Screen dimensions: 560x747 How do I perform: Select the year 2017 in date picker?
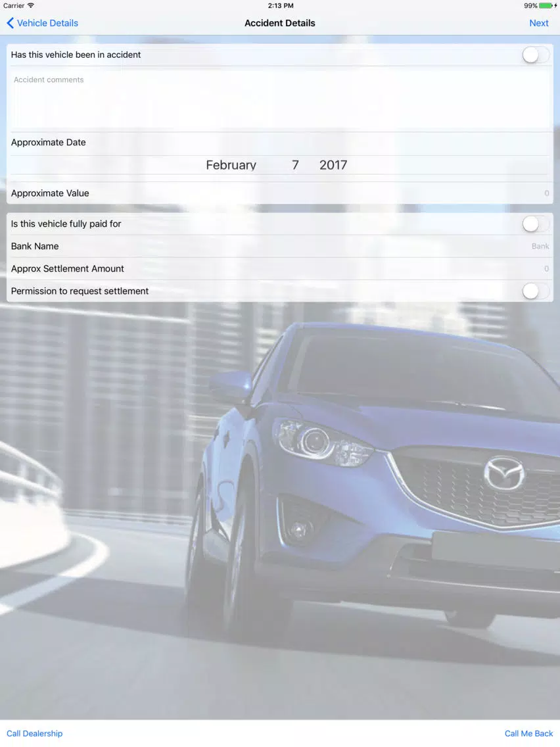pos(333,165)
